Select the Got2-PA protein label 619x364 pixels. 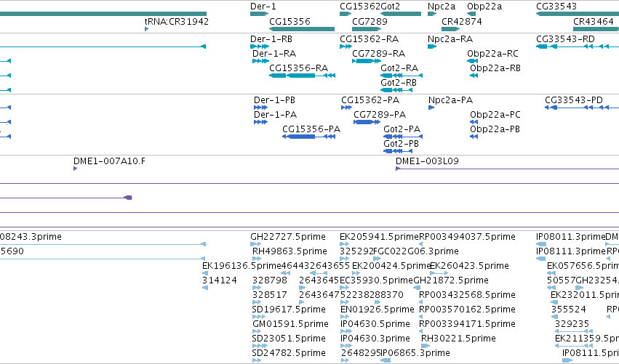pos(402,129)
